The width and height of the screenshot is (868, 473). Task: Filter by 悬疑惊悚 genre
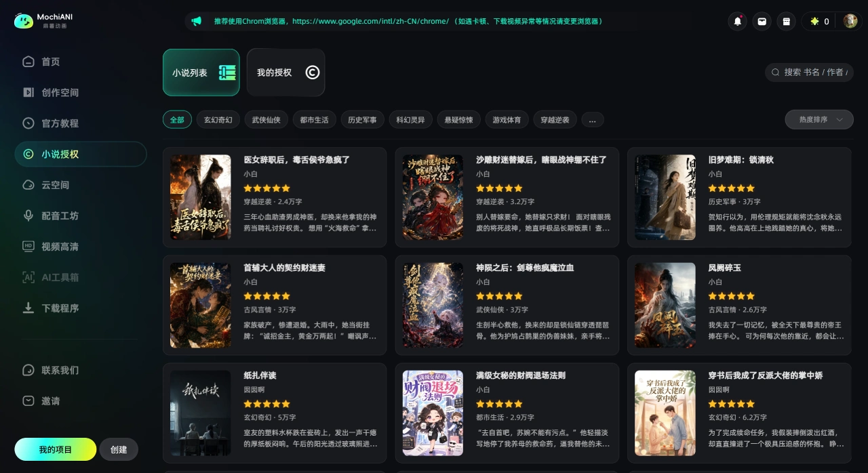(459, 120)
